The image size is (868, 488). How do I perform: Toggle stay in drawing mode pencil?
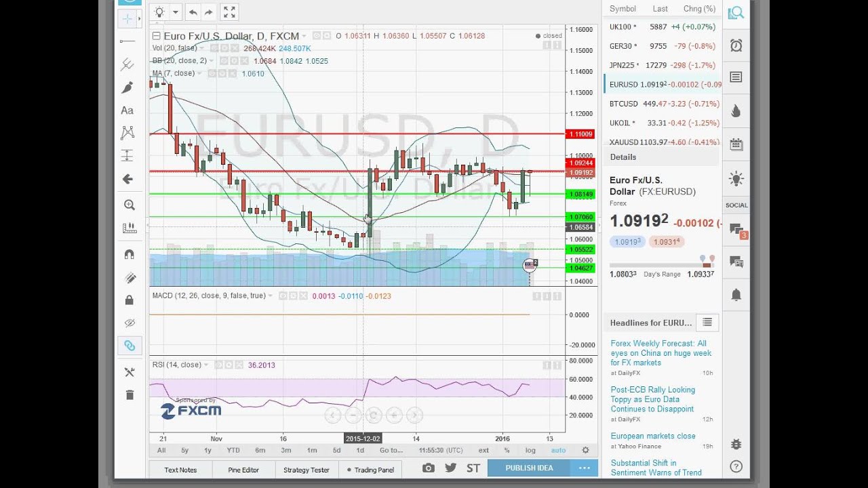pyautogui.click(x=129, y=277)
